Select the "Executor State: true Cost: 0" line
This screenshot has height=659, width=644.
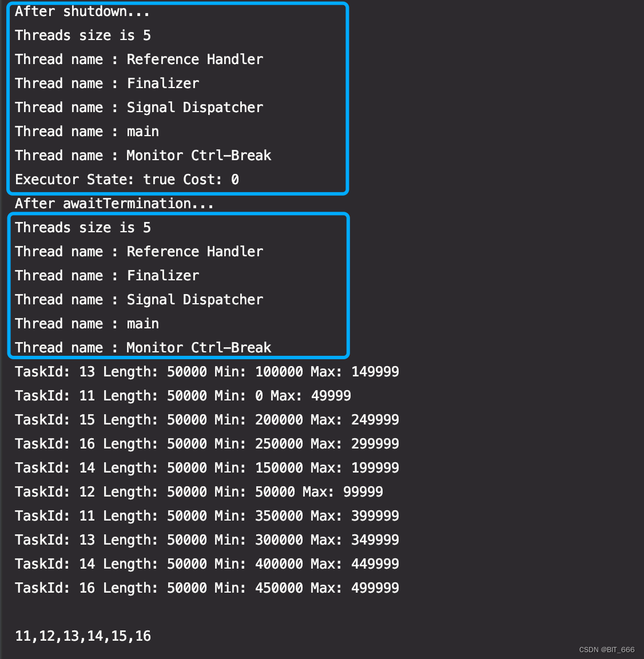[x=127, y=180]
